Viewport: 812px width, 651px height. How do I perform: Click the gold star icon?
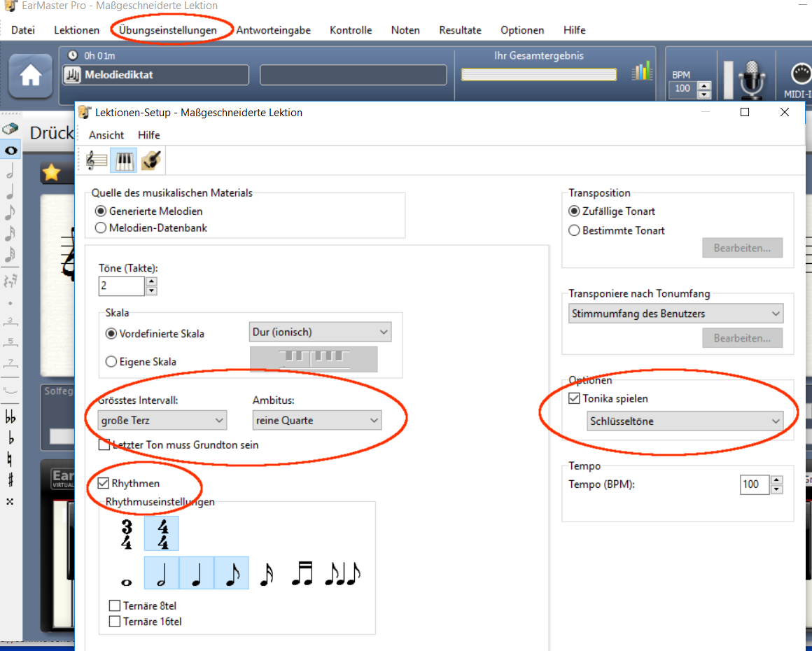(x=51, y=172)
